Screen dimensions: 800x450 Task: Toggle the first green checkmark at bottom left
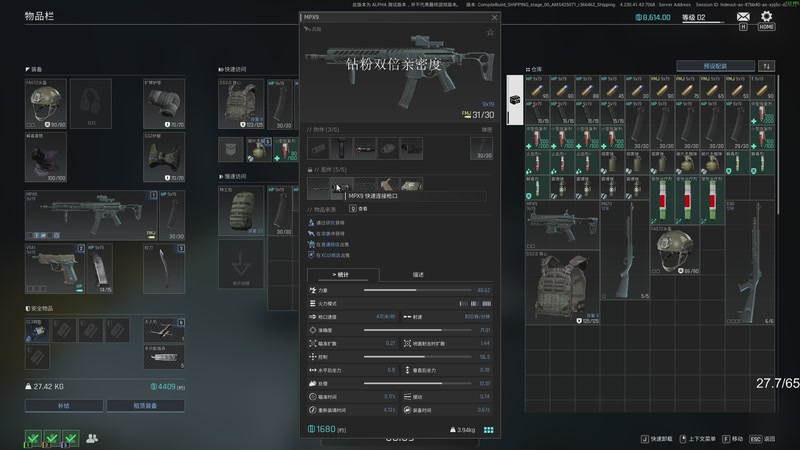33,438
